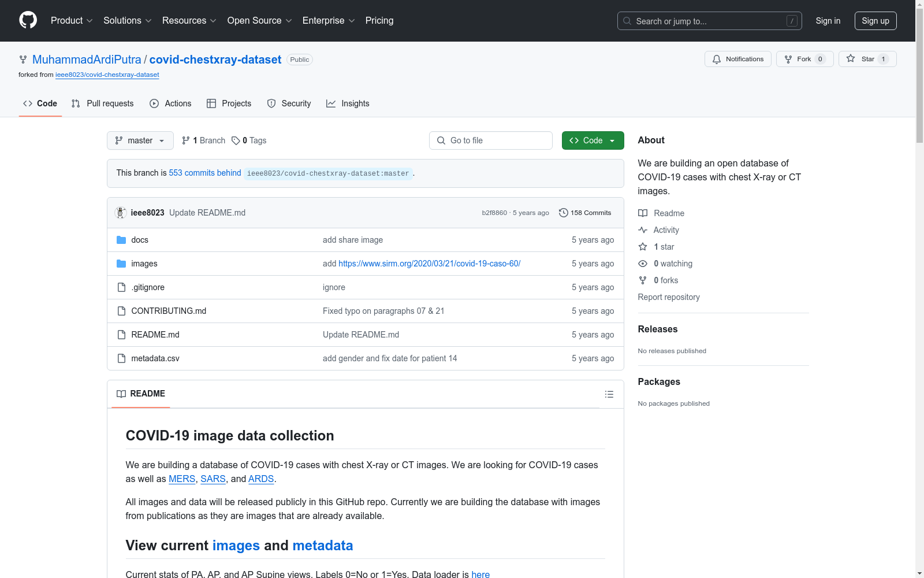The width and height of the screenshot is (924, 578).
Task: Click the Activity pulse icon
Action: 643,230
